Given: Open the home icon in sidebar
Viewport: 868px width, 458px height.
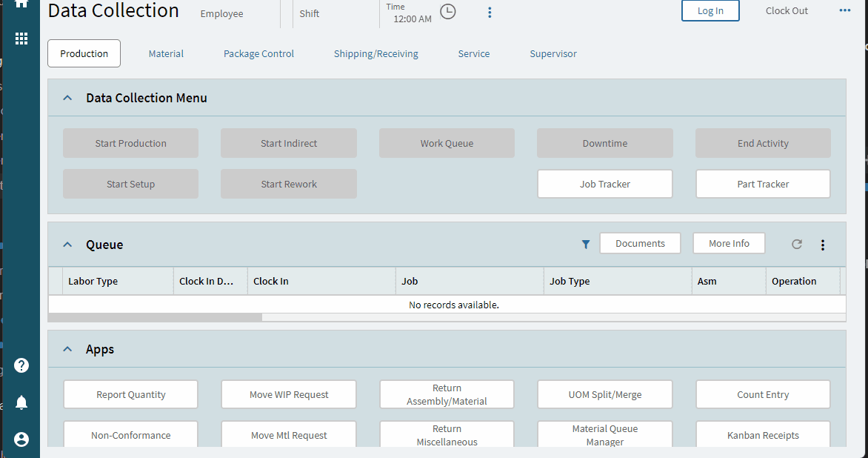Looking at the screenshot, I should pos(21,3).
